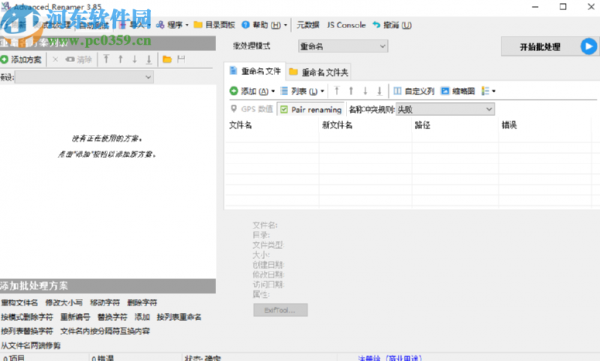The height and width of the screenshot is (361, 600).
Task: Open custom columns settings
Action: click(414, 91)
